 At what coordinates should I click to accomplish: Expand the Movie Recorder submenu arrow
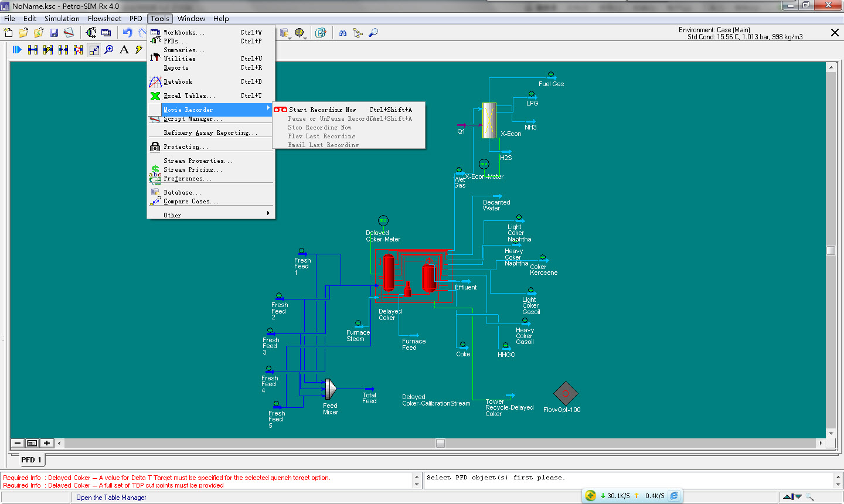pos(268,108)
